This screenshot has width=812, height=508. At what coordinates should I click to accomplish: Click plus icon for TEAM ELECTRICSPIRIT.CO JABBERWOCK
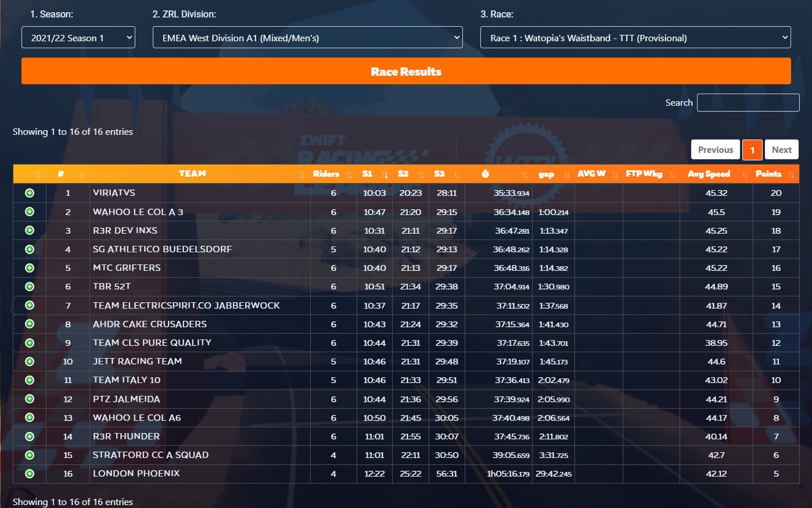30,305
